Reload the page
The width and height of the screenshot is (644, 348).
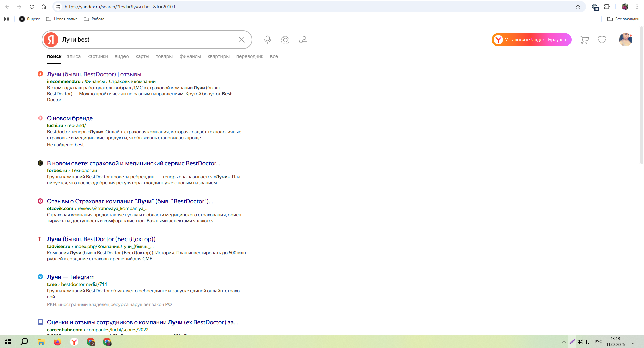[x=32, y=7]
